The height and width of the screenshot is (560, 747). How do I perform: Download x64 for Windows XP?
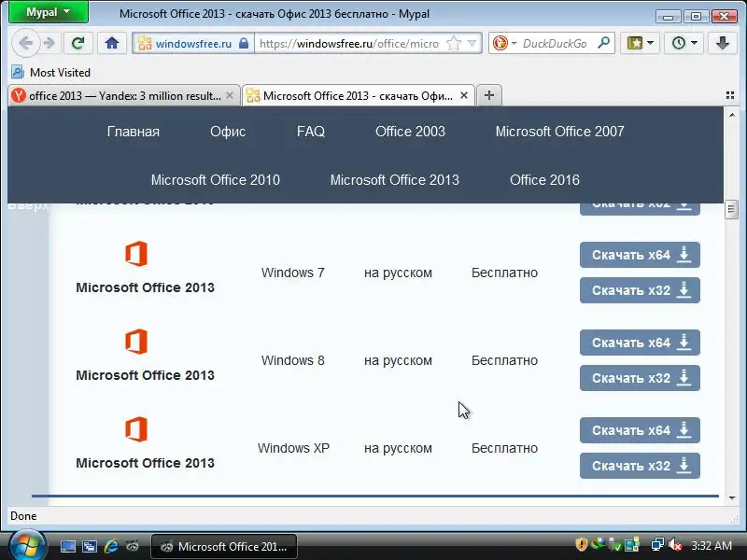[640, 430]
